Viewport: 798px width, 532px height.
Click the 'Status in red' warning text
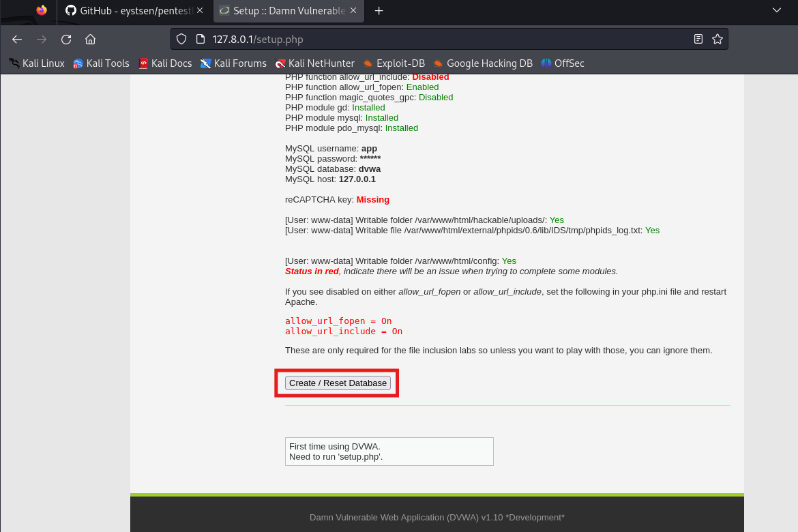[x=312, y=271]
